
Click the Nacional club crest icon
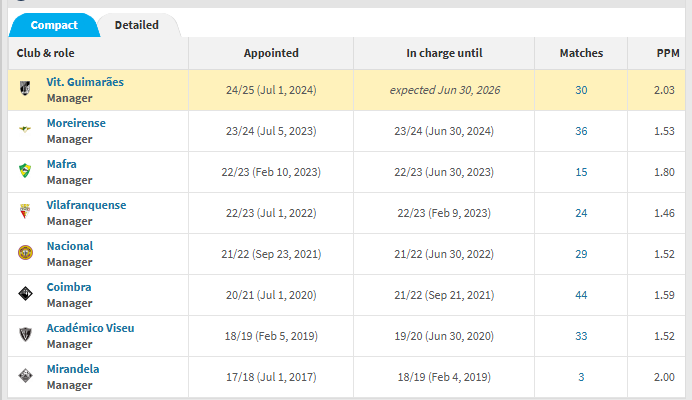(x=25, y=253)
